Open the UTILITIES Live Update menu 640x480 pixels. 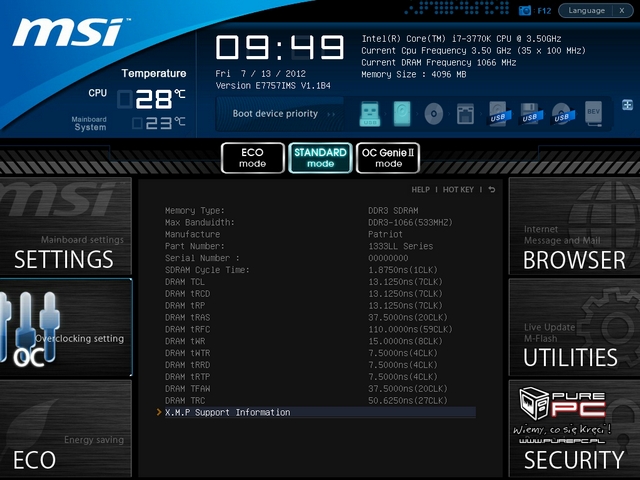point(574,327)
